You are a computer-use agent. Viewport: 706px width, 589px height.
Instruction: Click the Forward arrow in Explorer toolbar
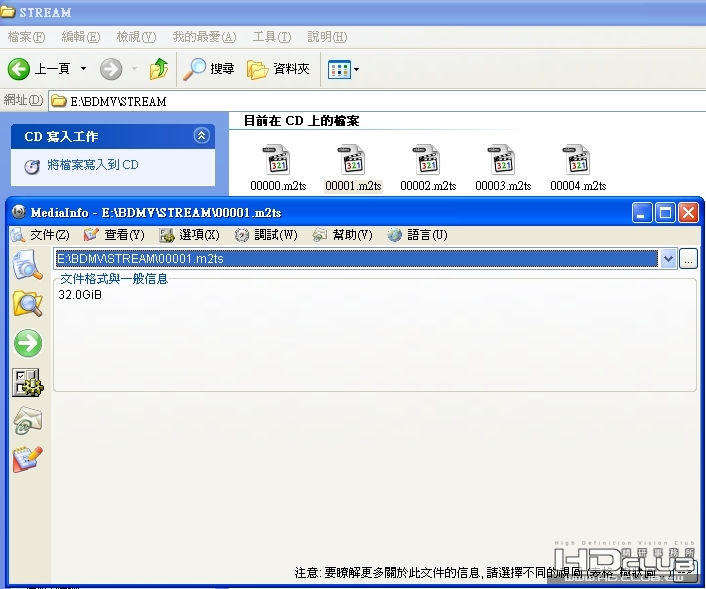[x=111, y=69]
